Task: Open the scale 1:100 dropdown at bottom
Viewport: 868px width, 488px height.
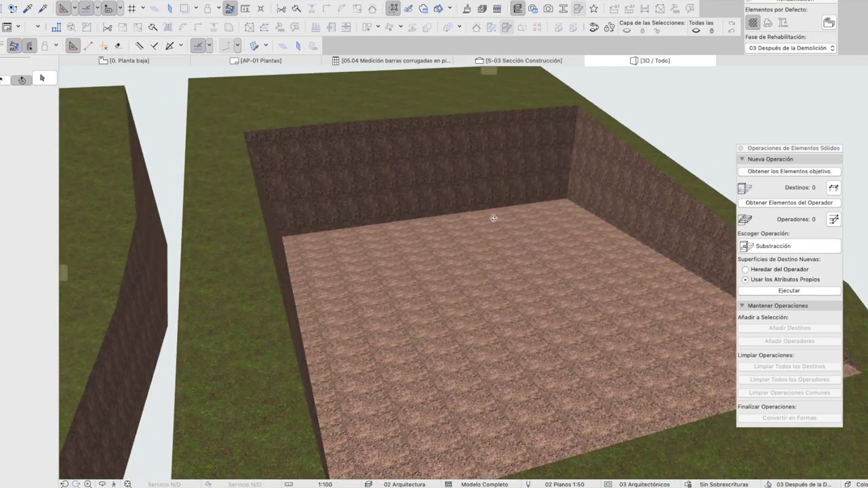Action: [325, 484]
